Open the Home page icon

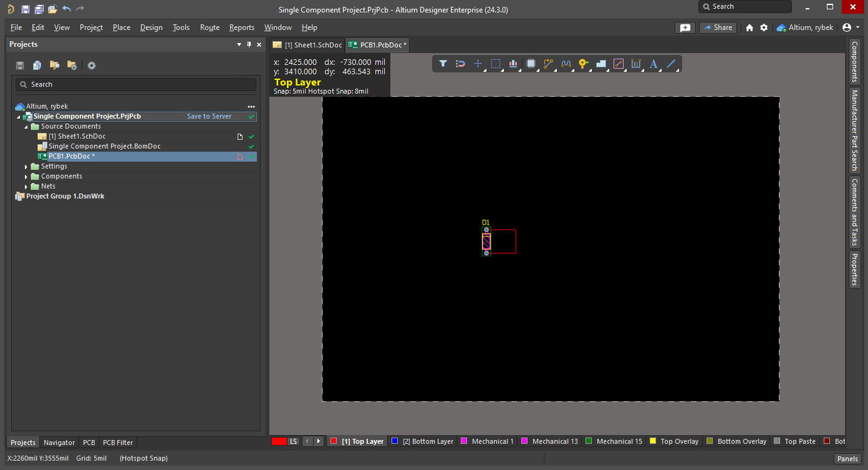pos(750,27)
